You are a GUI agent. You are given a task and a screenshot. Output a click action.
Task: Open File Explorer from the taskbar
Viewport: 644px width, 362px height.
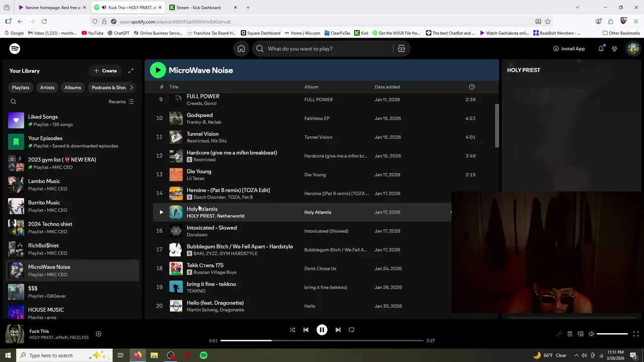[154, 355]
